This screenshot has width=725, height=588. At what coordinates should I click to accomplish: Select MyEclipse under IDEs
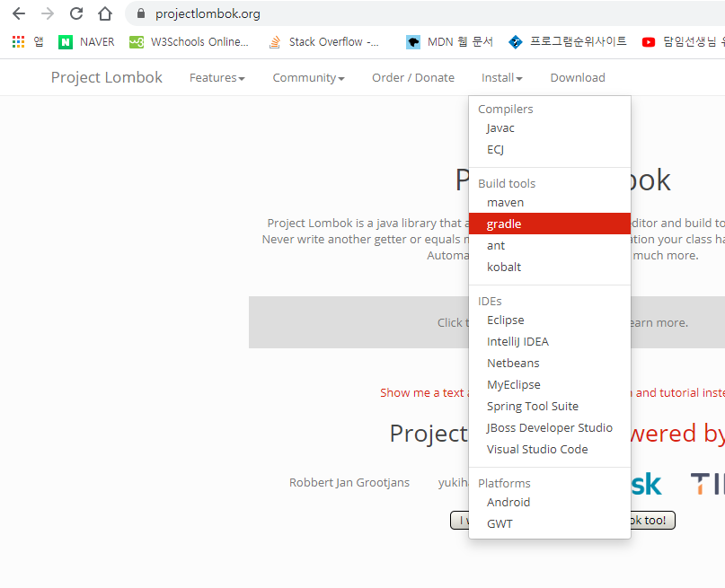point(550,385)
